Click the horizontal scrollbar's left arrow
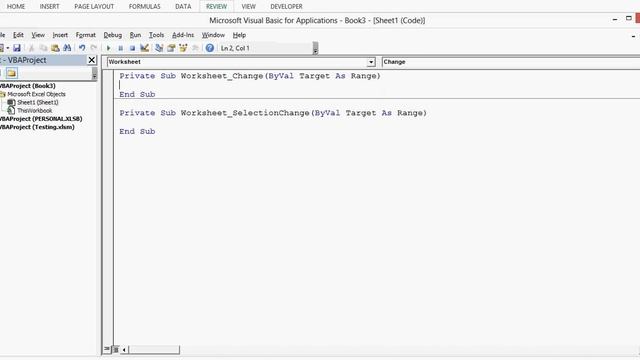 tap(124, 349)
